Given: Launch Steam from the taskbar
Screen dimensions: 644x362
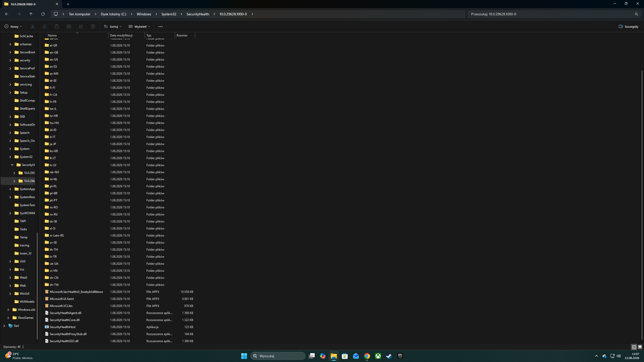Looking at the screenshot, I should click(389, 356).
